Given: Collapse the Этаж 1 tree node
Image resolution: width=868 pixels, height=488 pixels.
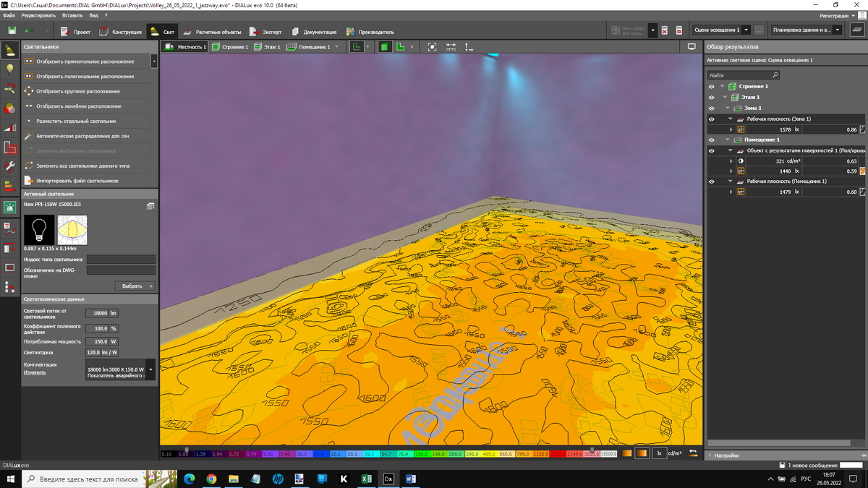Looking at the screenshot, I should pos(726,97).
